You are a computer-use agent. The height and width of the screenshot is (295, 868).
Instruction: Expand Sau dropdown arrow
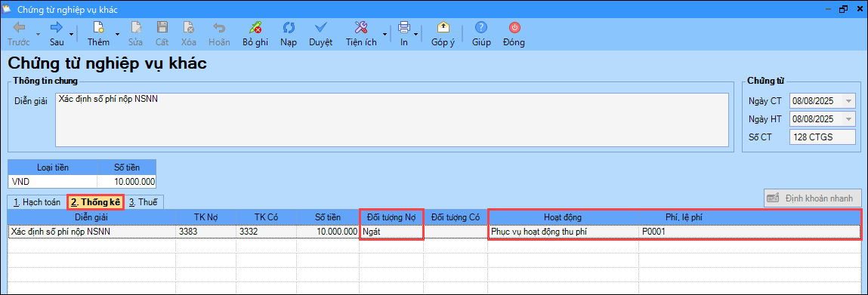tap(72, 34)
